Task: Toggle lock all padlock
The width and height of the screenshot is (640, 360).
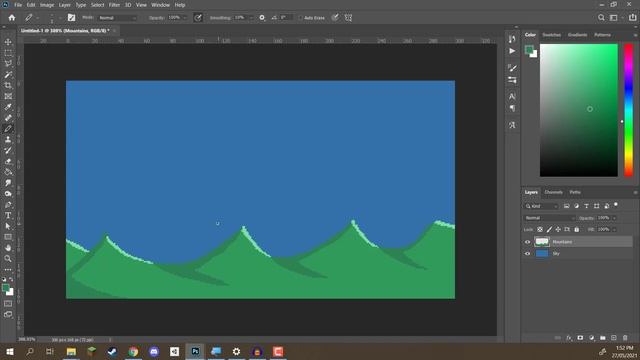Action: pos(576,229)
